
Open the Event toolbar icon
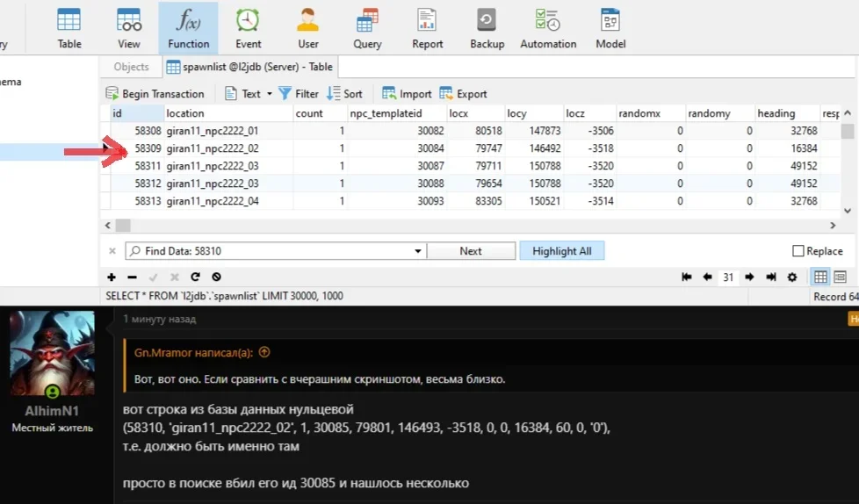pyautogui.click(x=249, y=28)
